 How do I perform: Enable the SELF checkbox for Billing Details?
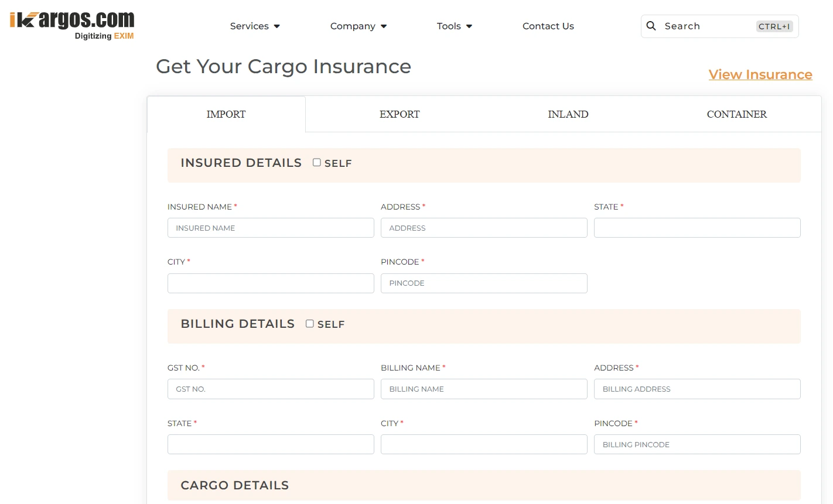point(310,324)
